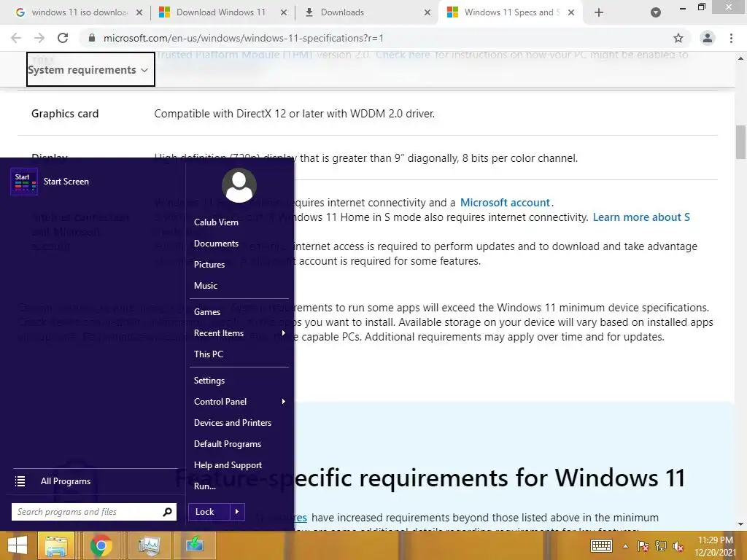The height and width of the screenshot is (560, 747).
Task: View site security lock icon
Action: [92, 38]
